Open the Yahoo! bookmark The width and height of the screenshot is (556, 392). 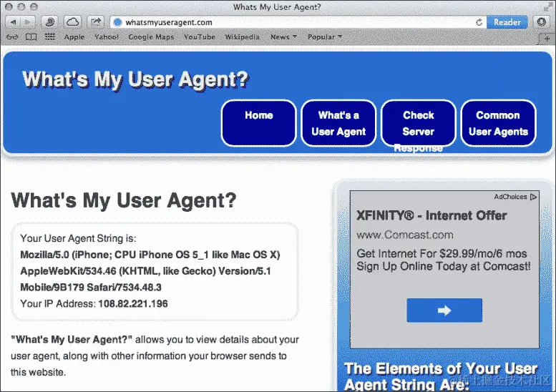point(107,37)
